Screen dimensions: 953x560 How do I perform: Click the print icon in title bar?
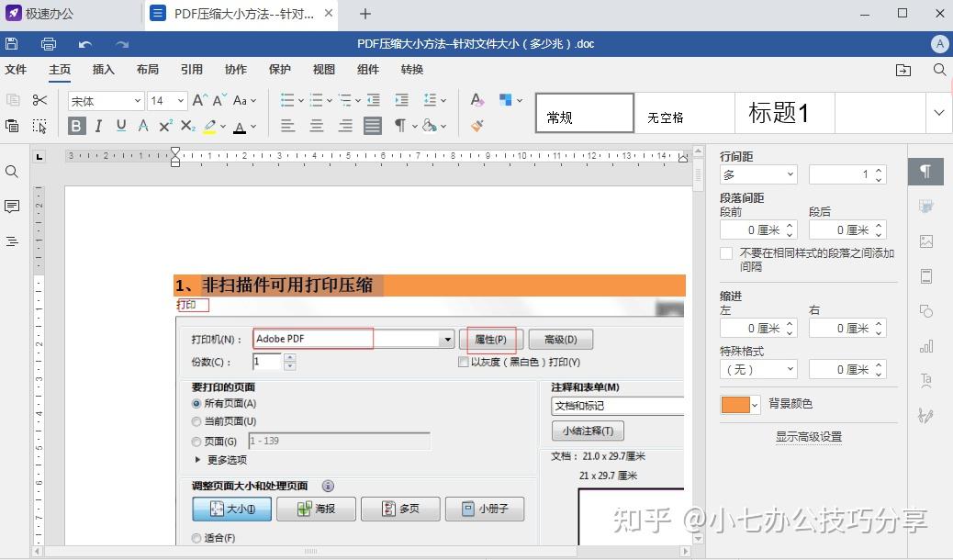coord(48,44)
